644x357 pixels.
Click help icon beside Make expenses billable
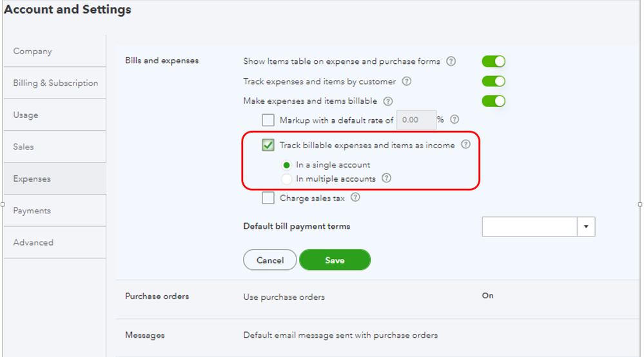(387, 101)
